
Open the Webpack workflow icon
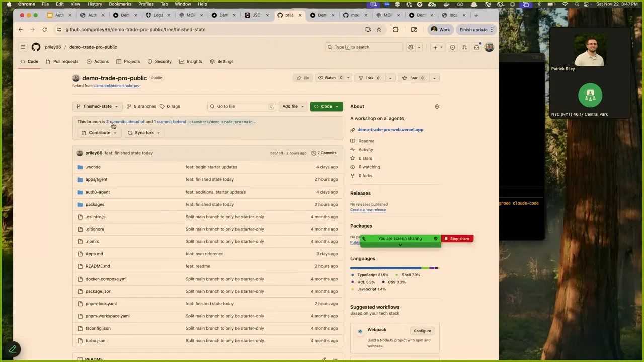click(360, 331)
